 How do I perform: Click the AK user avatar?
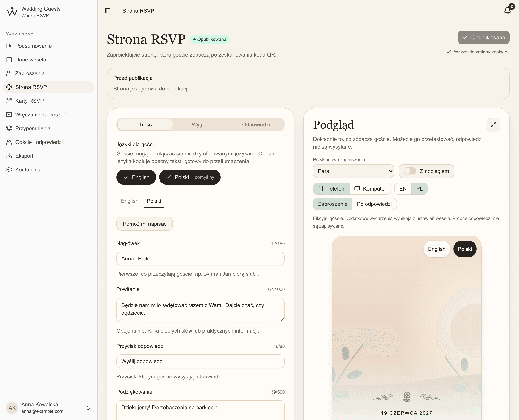12,408
